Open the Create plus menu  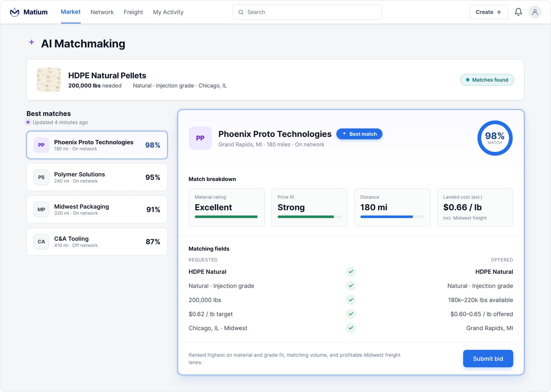point(489,12)
